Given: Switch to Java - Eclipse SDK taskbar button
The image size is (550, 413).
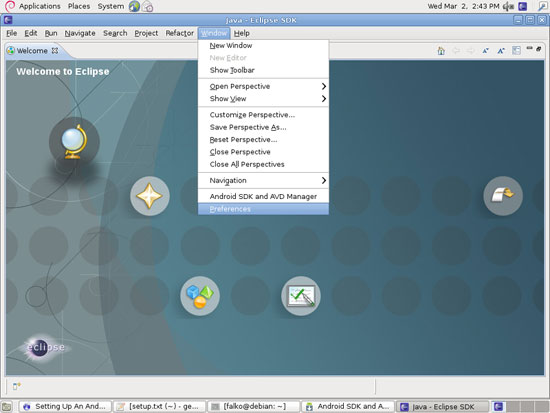Looking at the screenshot, I should tap(443, 407).
